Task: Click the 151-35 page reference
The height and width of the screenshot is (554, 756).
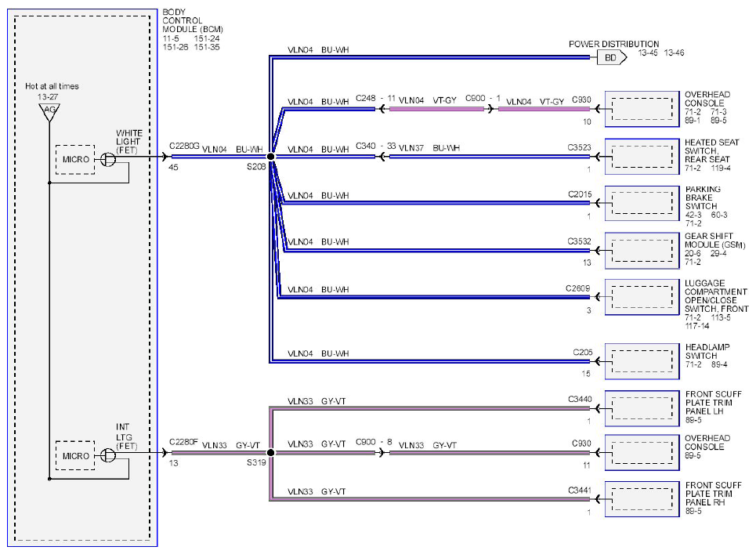Action: [x=207, y=47]
